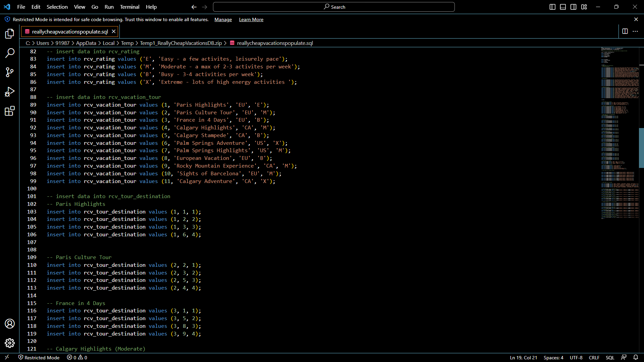Click the Learn More link

click(251, 19)
